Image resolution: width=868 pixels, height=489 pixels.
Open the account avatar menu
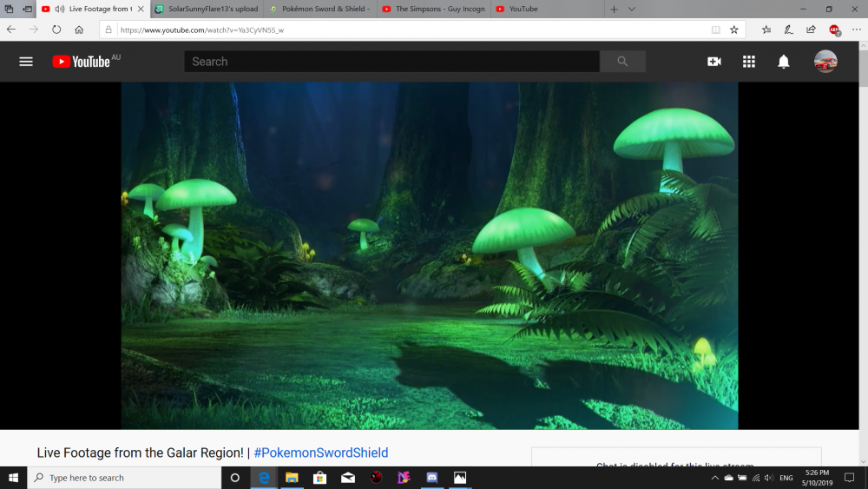point(825,62)
